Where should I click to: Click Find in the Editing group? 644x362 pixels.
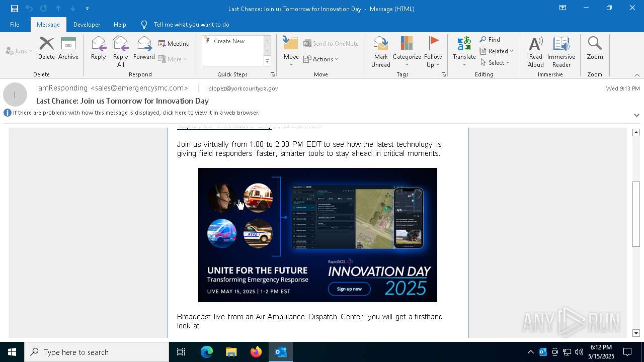[x=490, y=40]
